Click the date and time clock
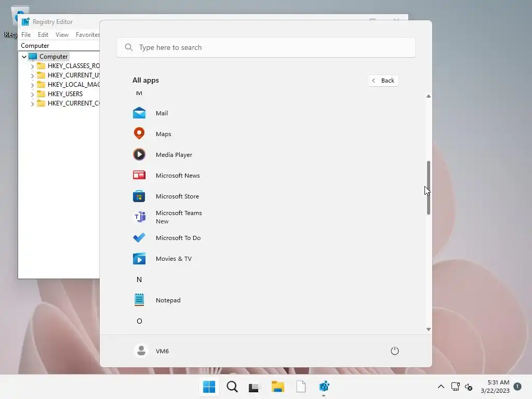The width and height of the screenshot is (532, 399). (495, 387)
